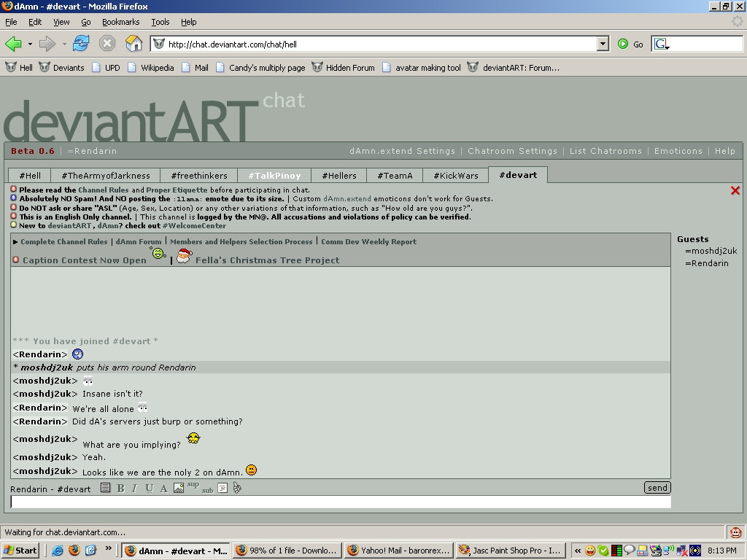
Task: Open dAmn.extend Settings
Action: [403, 151]
